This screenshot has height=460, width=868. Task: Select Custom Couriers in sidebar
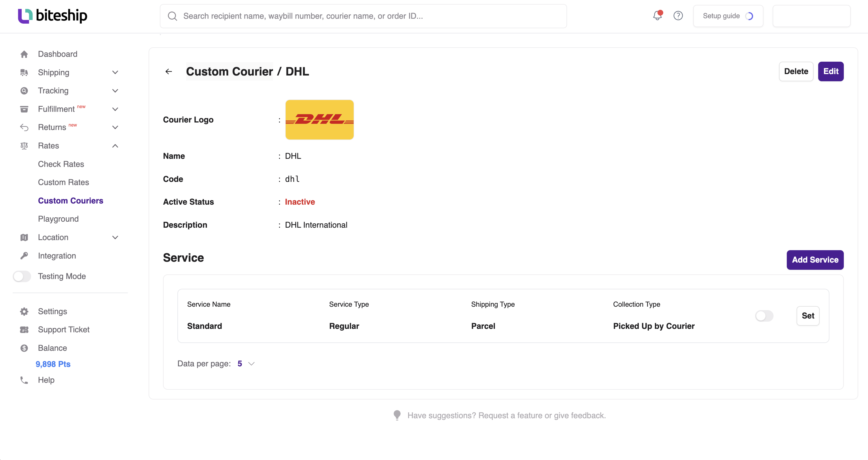[71, 201]
